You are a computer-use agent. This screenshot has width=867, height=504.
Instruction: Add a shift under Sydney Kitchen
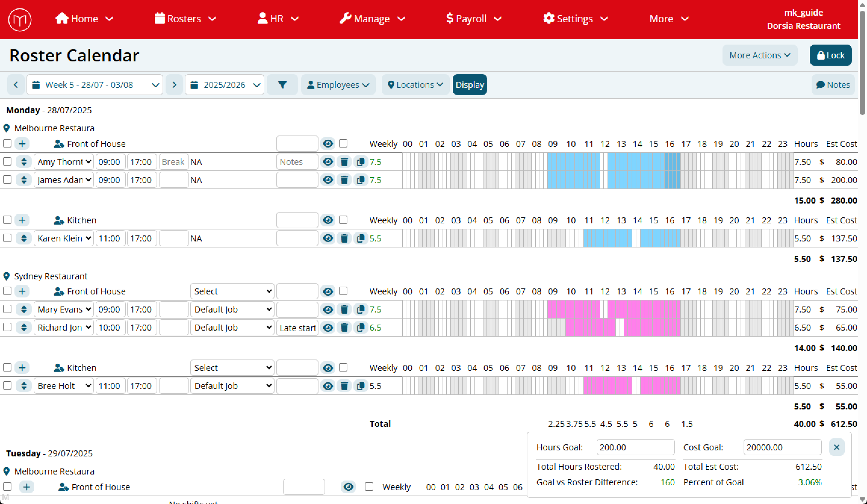point(22,367)
